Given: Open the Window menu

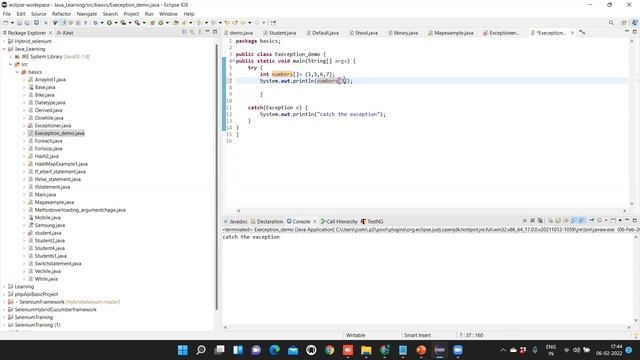Looking at the screenshot, I should 168,14.
